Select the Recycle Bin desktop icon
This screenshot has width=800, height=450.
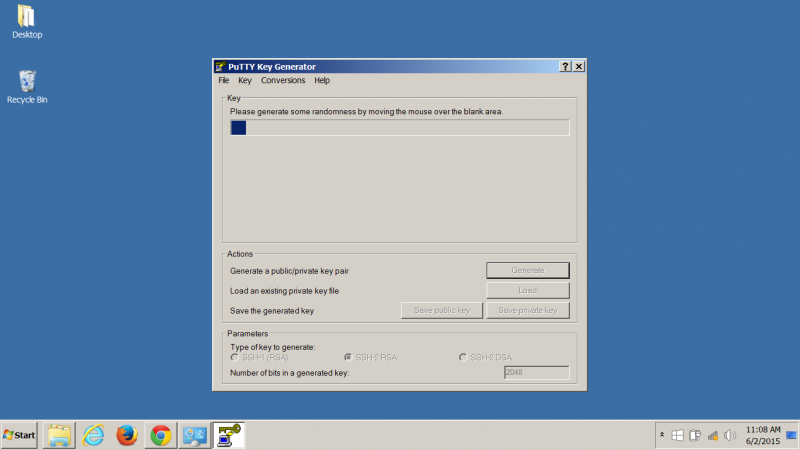[27, 87]
